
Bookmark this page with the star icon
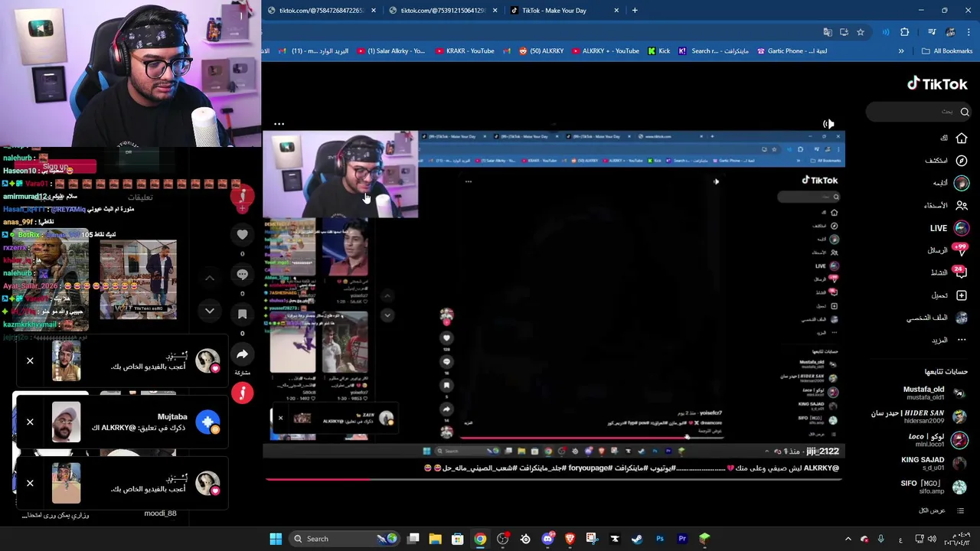pos(861,32)
